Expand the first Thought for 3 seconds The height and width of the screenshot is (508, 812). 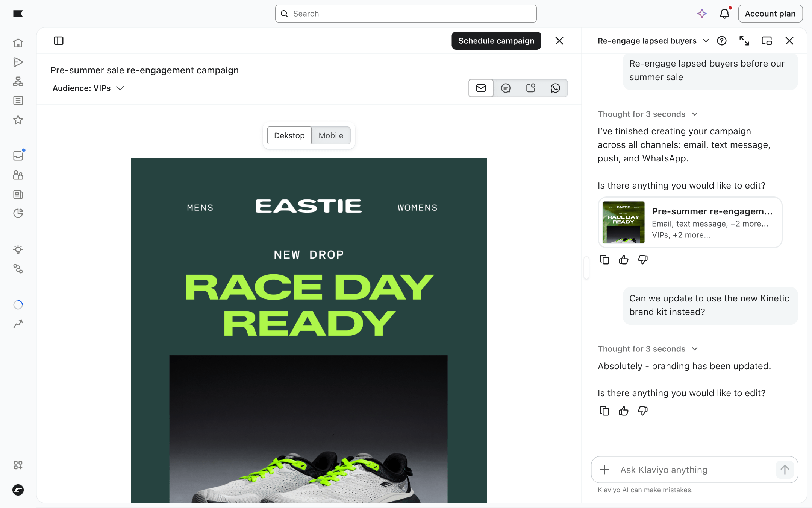(x=648, y=114)
